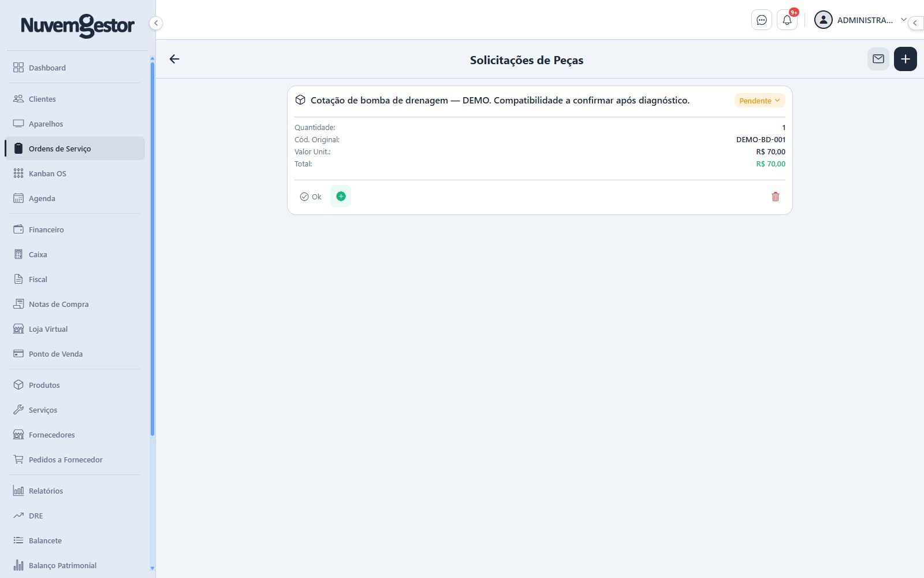Click the sidebar vertical scrollbar
The width and height of the screenshot is (924, 578).
coord(152,249)
